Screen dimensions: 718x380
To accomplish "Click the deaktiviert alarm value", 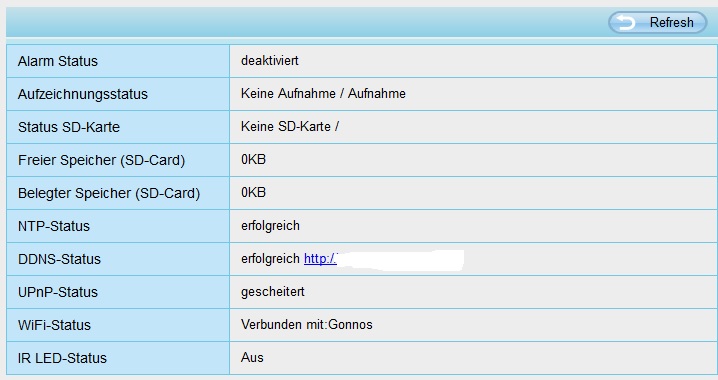I will pos(270,61).
